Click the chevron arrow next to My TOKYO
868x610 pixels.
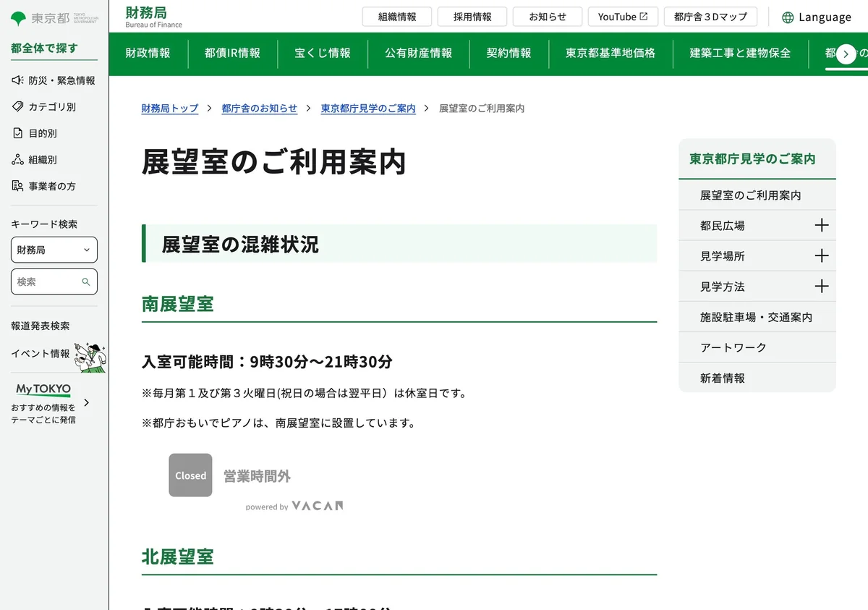tap(87, 402)
